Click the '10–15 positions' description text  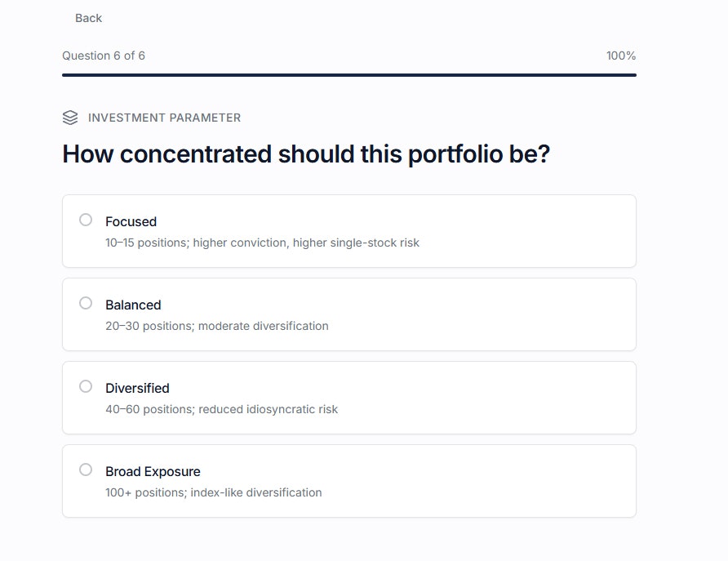pos(262,243)
